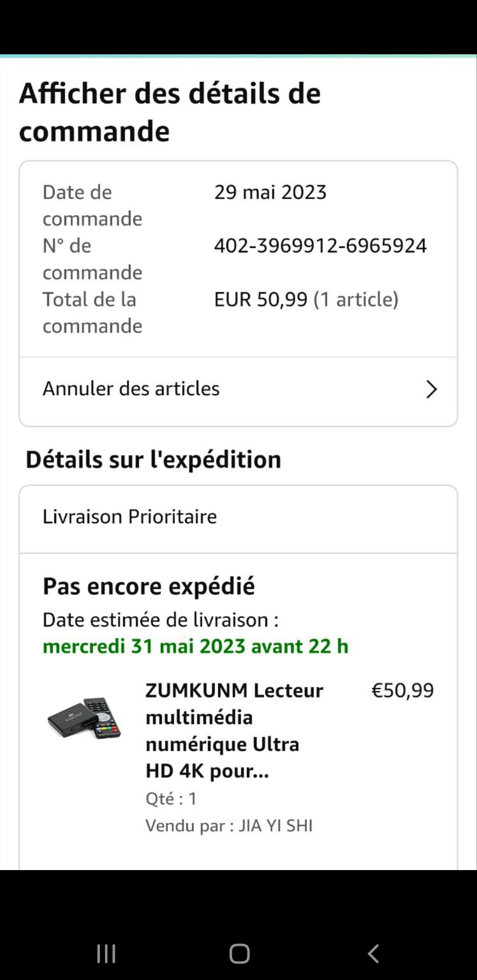Open seller Vendu par JIA YI SHI
The image size is (477, 980).
(x=229, y=825)
